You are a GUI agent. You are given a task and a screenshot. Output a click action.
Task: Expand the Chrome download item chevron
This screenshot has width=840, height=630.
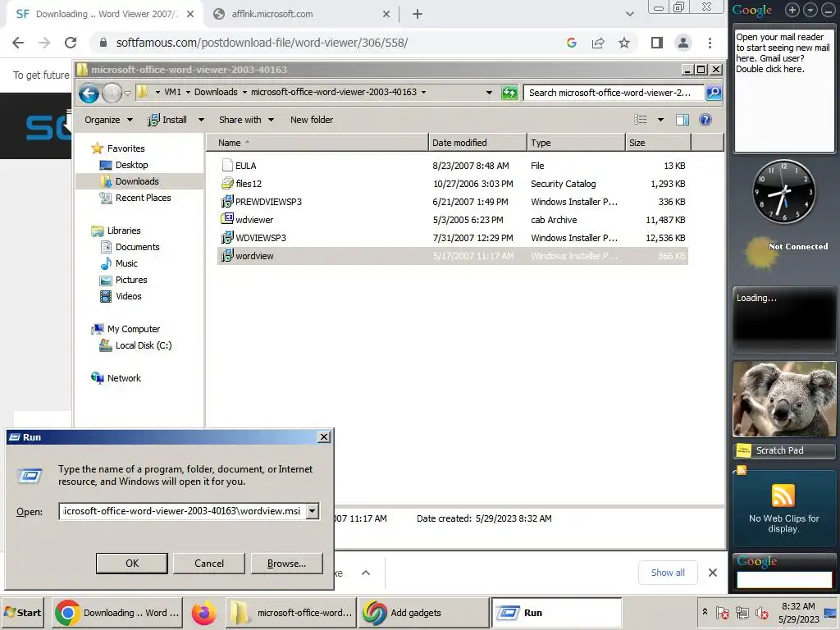coord(366,573)
